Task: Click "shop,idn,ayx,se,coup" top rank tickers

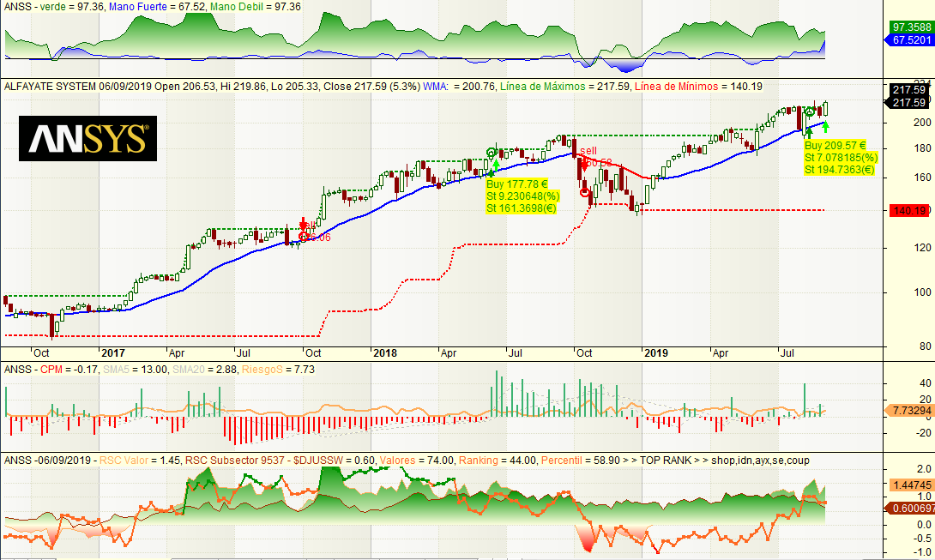Action: (x=758, y=461)
